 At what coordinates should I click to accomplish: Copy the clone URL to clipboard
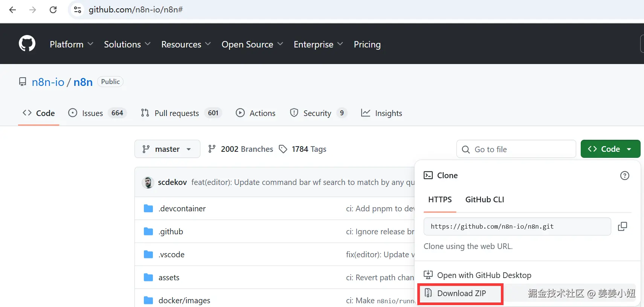(x=623, y=226)
